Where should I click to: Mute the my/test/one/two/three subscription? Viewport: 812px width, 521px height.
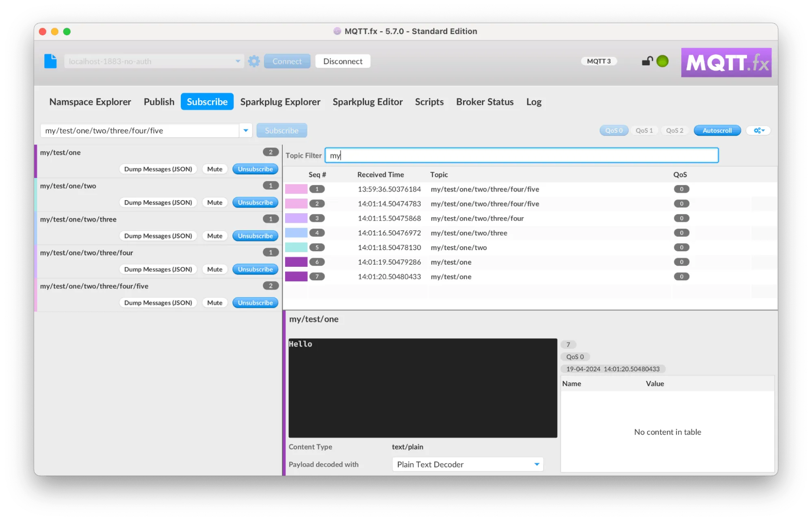[x=214, y=236]
